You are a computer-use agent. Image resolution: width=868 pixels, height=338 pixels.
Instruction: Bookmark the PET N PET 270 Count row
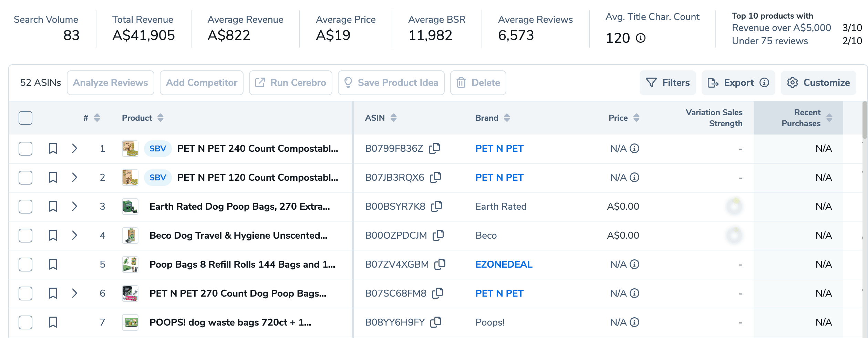coord(53,293)
